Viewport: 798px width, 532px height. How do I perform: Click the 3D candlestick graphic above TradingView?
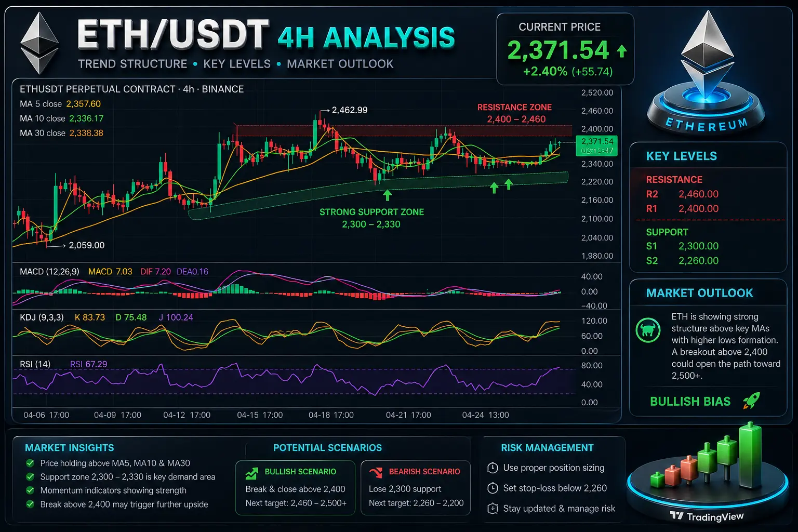(x=707, y=456)
